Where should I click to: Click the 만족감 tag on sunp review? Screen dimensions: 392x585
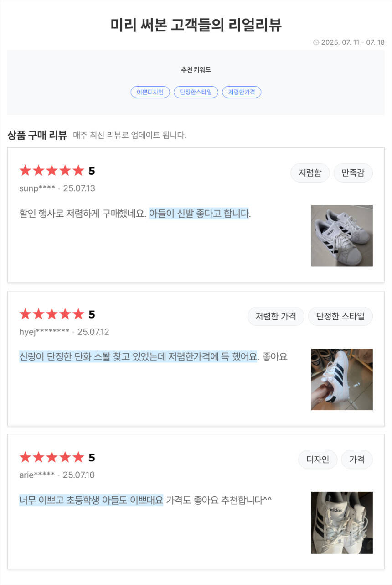(x=353, y=173)
